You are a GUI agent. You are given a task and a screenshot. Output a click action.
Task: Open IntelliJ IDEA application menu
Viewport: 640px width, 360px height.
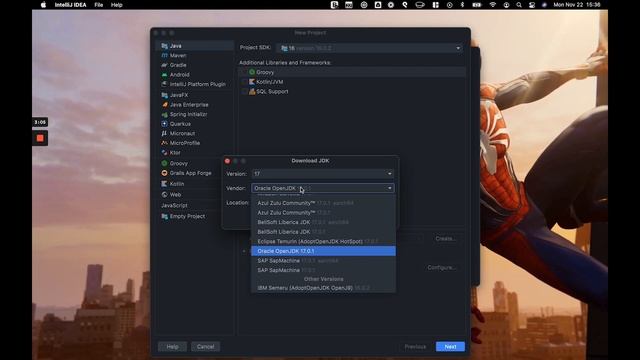71,5
